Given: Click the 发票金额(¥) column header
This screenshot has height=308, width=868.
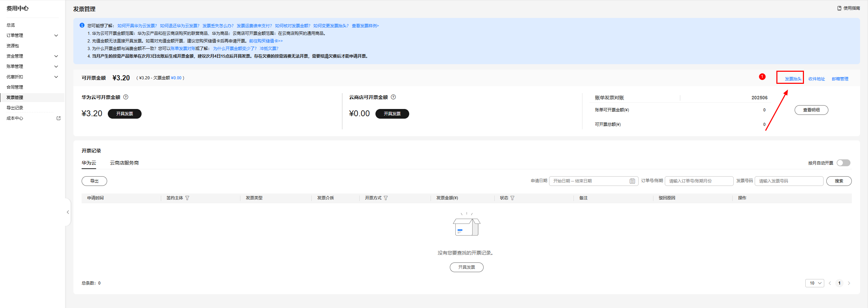Looking at the screenshot, I should coord(447,198).
